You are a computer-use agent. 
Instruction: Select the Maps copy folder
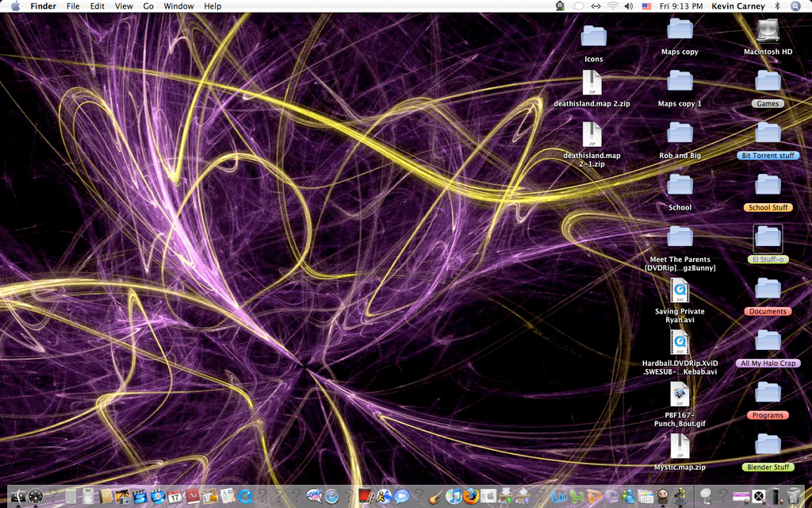point(680,29)
